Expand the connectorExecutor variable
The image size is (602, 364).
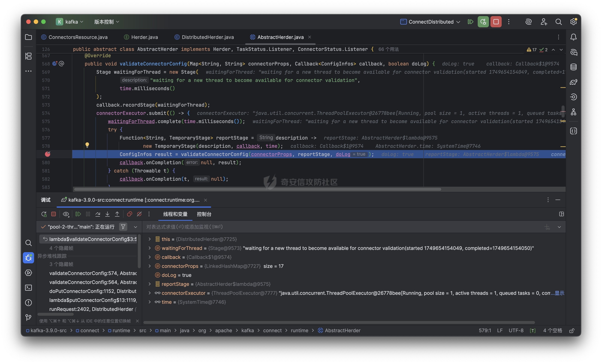tap(150, 293)
